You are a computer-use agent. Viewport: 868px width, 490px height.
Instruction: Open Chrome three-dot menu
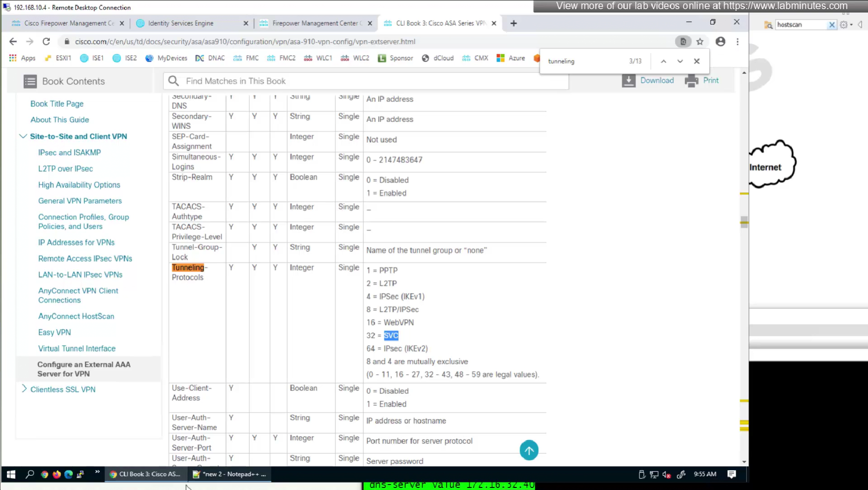point(738,42)
